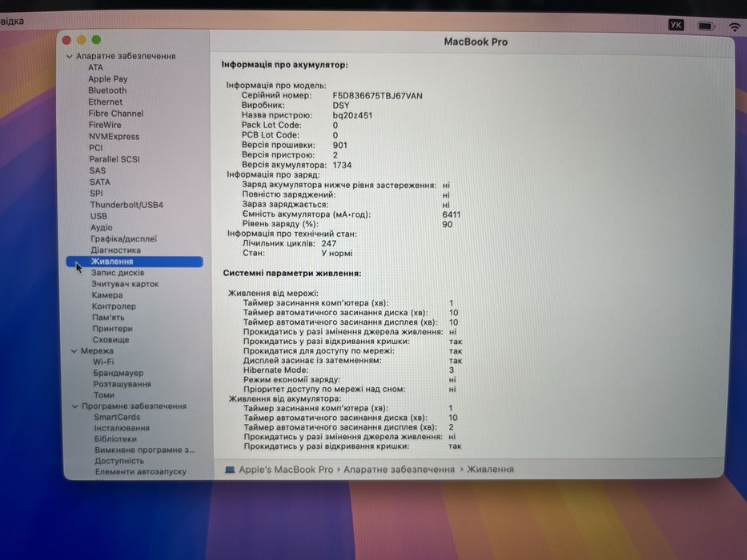Open the Wi-Fi menu bar icon
Image resolution: width=747 pixels, height=560 pixels.
coord(736,26)
